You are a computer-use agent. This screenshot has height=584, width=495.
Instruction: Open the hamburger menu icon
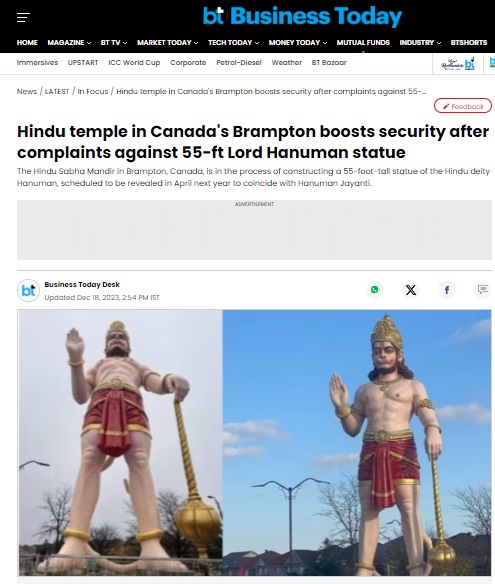[x=23, y=17]
